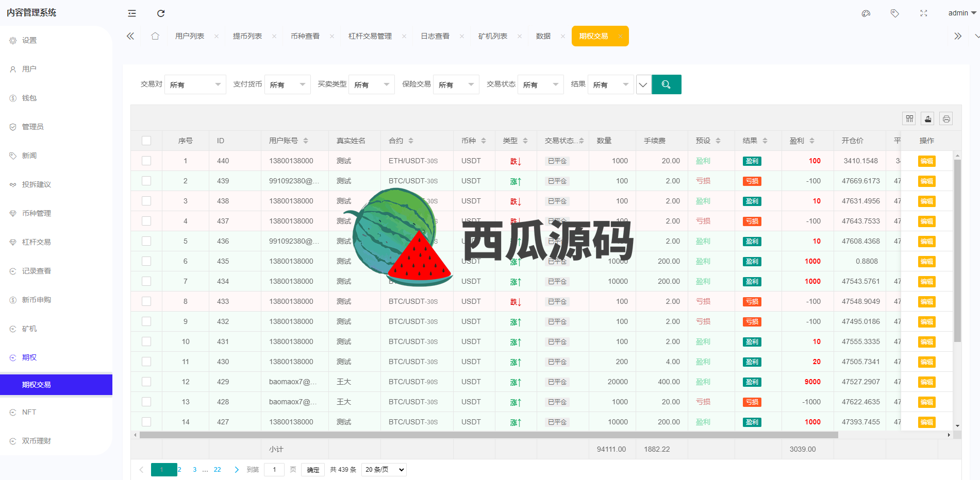980x480 pixels.
Task: Toggle fullscreen mode icon
Action: (924, 13)
